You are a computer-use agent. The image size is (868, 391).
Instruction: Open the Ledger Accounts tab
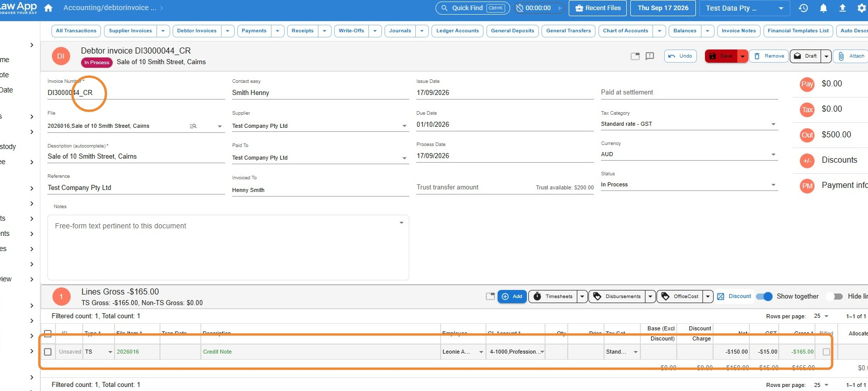[457, 31]
